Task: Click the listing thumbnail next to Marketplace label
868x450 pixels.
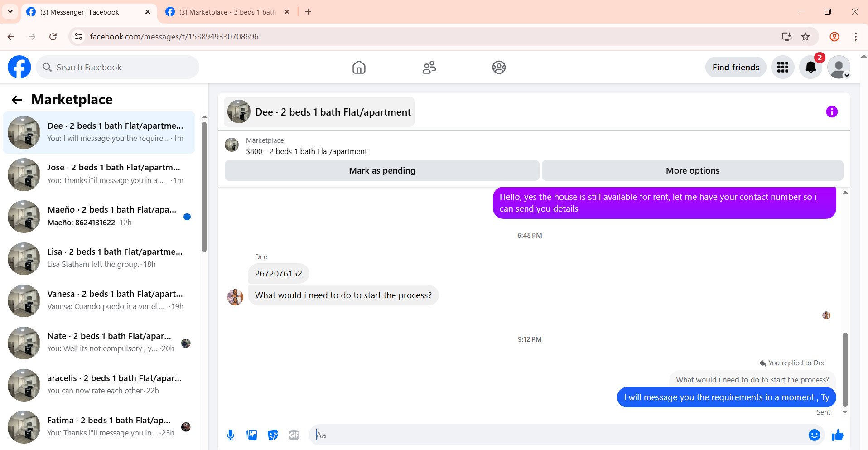Action: [x=232, y=145]
